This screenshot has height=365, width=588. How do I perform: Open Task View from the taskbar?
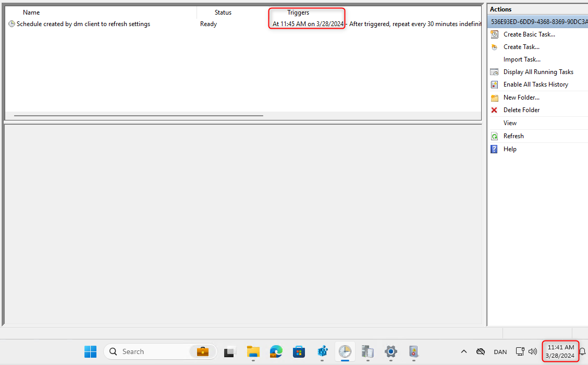230,351
